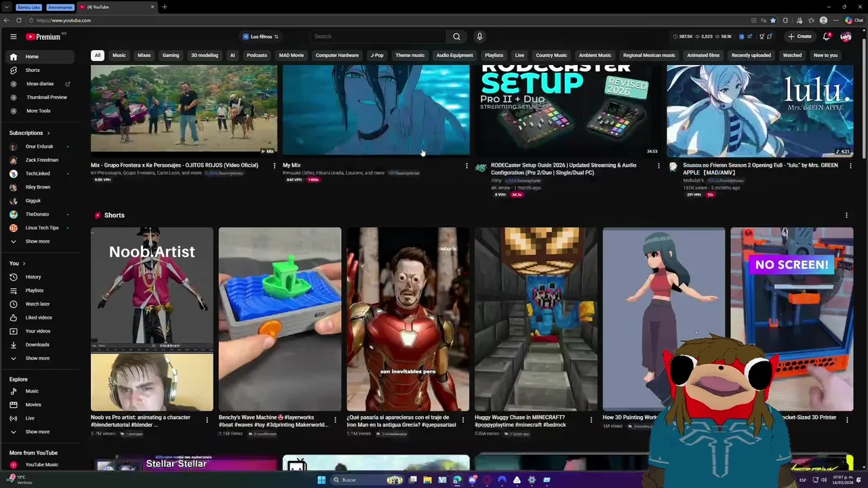This screenshot has height=488, width=868.
Task: Start voice search with microphone
Action: (x=479, y=37)
